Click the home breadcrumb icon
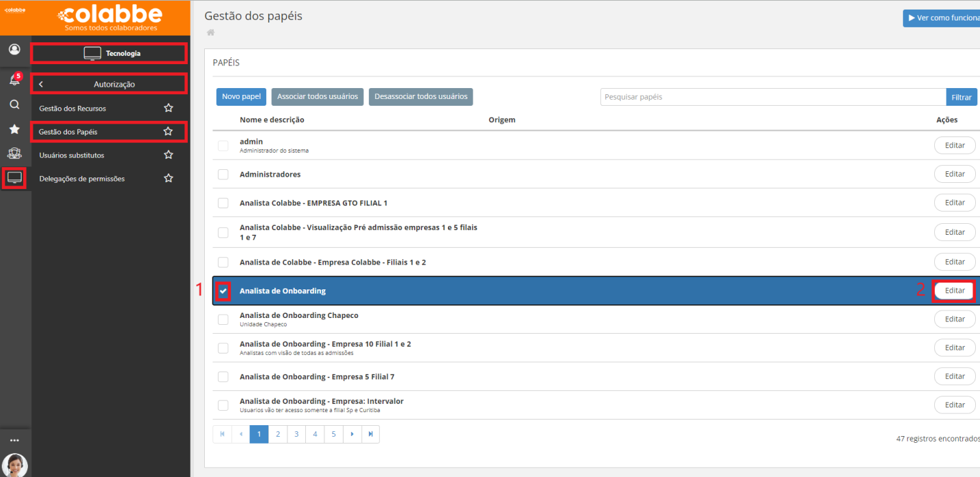The height and width of the screenshot is (477, 980). click(211, 33)
